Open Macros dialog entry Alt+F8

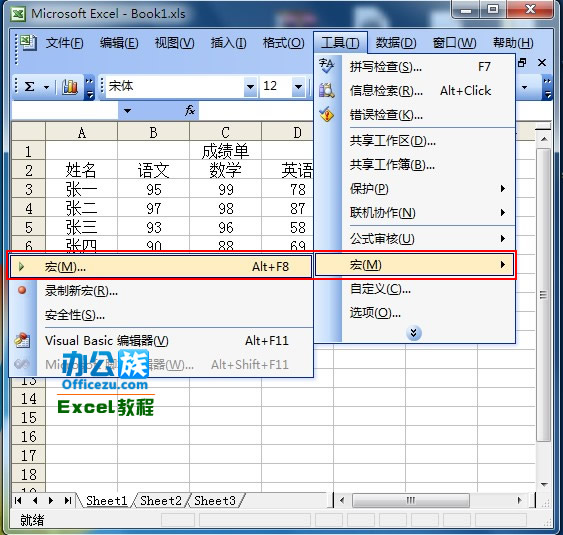click(160, 266)
